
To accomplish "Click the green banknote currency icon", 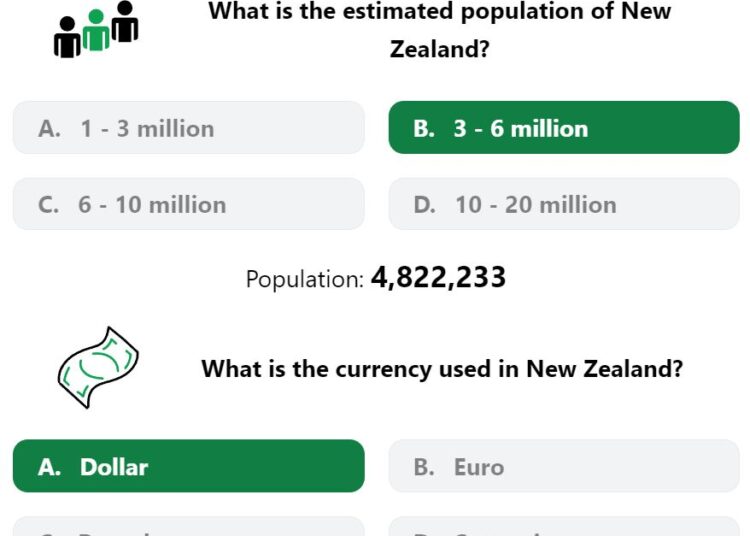I will [98, 368].
